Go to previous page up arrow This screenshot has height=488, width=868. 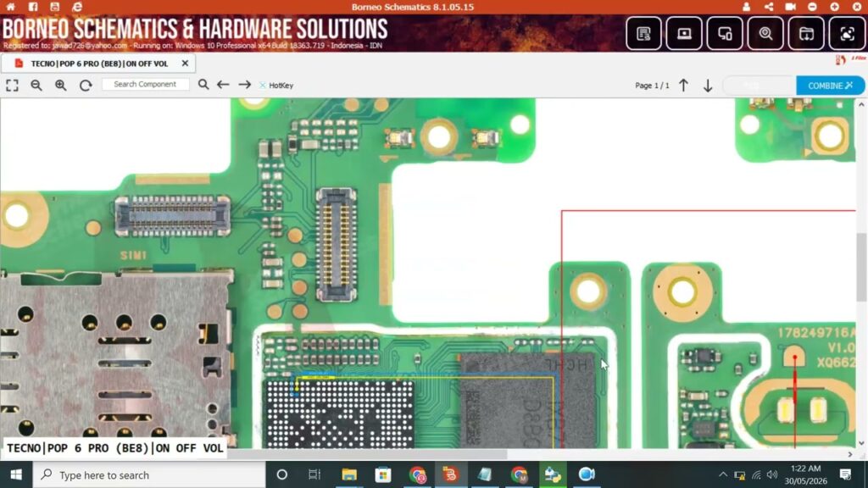[x=684, y=86]
